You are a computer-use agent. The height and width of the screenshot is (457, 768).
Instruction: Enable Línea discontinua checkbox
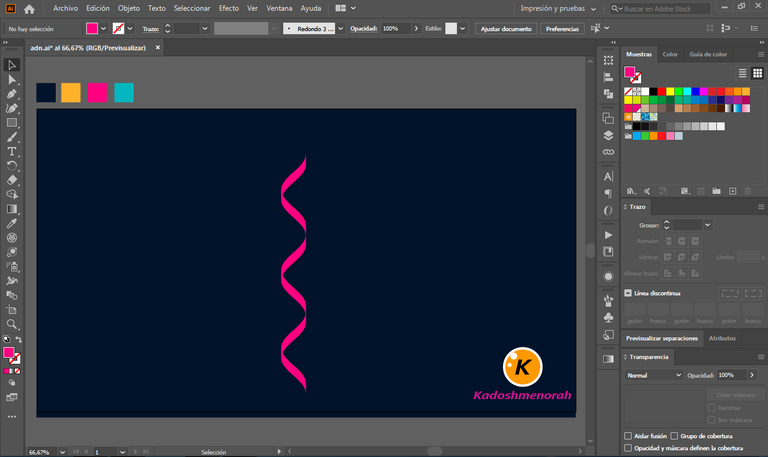[628, 293]
